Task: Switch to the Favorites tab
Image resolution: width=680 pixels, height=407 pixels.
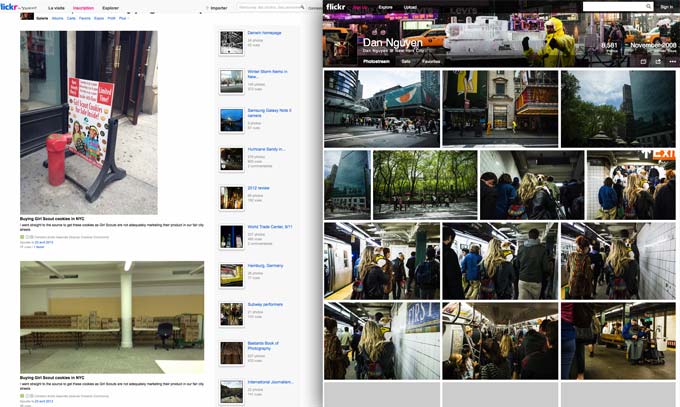Action: [431, 62]
